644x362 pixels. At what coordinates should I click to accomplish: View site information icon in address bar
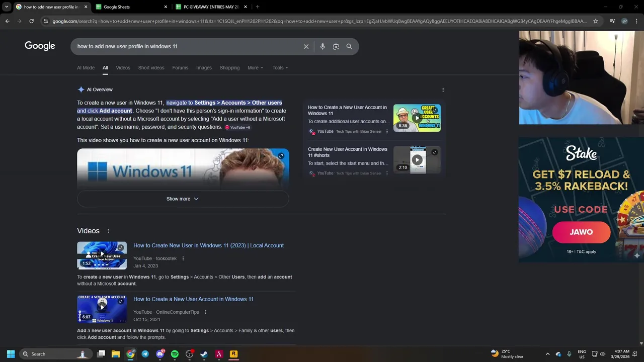(x=46, y=21)
